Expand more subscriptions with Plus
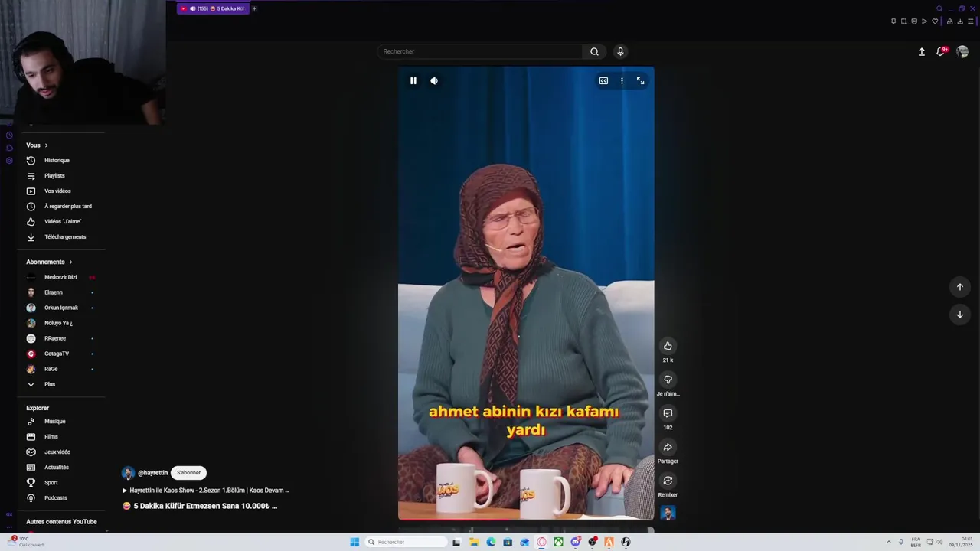The image size is (980, 551). pos(50,384)
